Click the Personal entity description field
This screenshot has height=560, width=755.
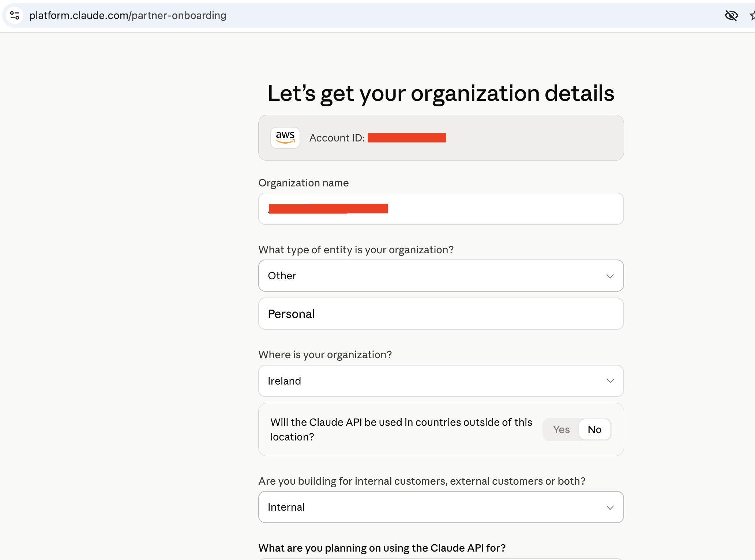tap(441, 314)
